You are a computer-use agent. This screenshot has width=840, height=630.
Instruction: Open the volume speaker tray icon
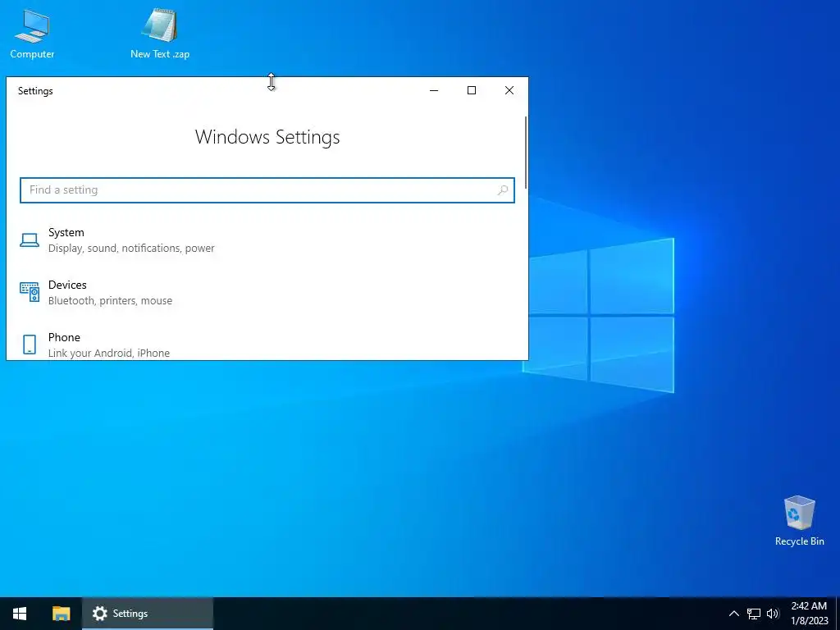773,614
